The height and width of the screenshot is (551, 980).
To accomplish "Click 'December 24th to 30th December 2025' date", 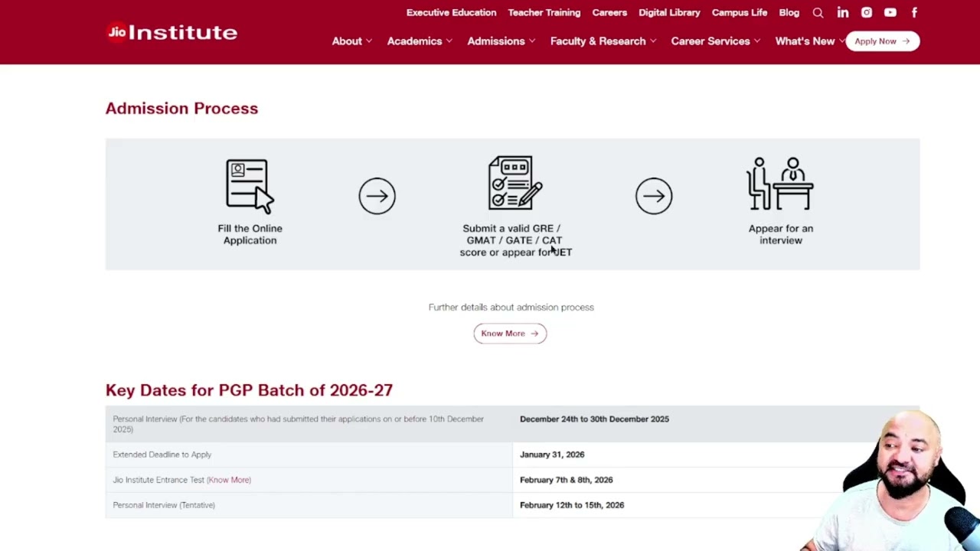I will click(x=594, y=419).
